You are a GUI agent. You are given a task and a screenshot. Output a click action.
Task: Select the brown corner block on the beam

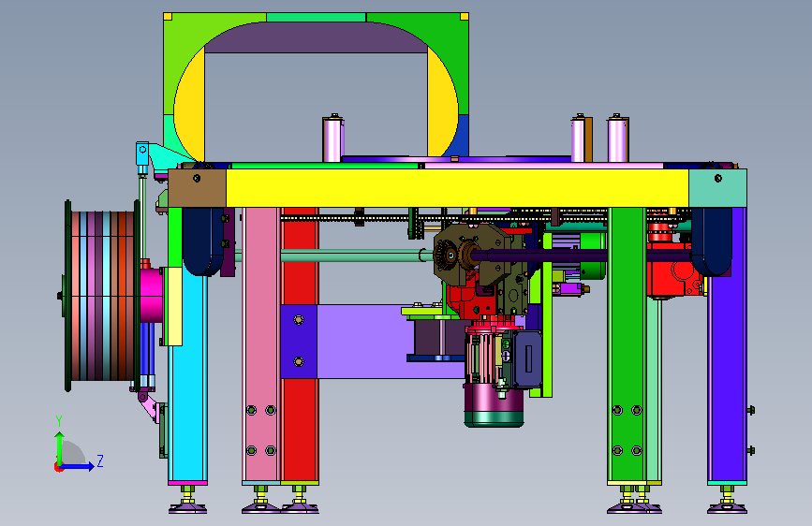click(197, 188)
